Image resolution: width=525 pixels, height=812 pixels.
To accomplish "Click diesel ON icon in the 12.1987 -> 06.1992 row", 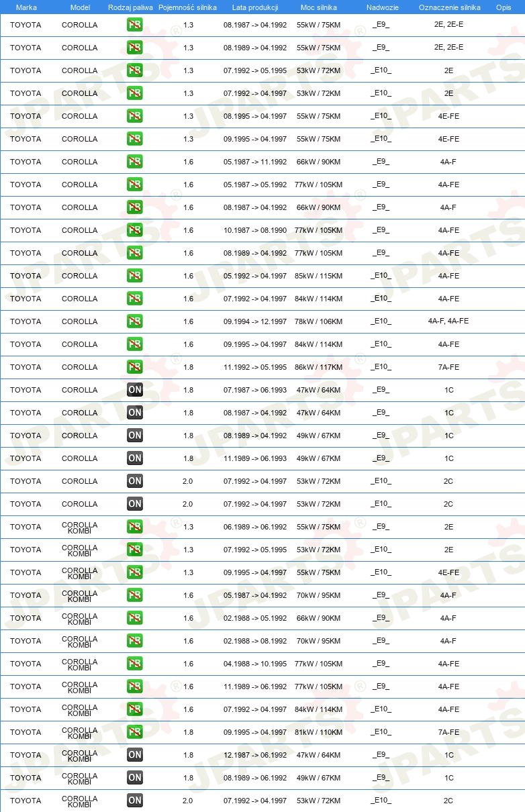I will (135, 755).
